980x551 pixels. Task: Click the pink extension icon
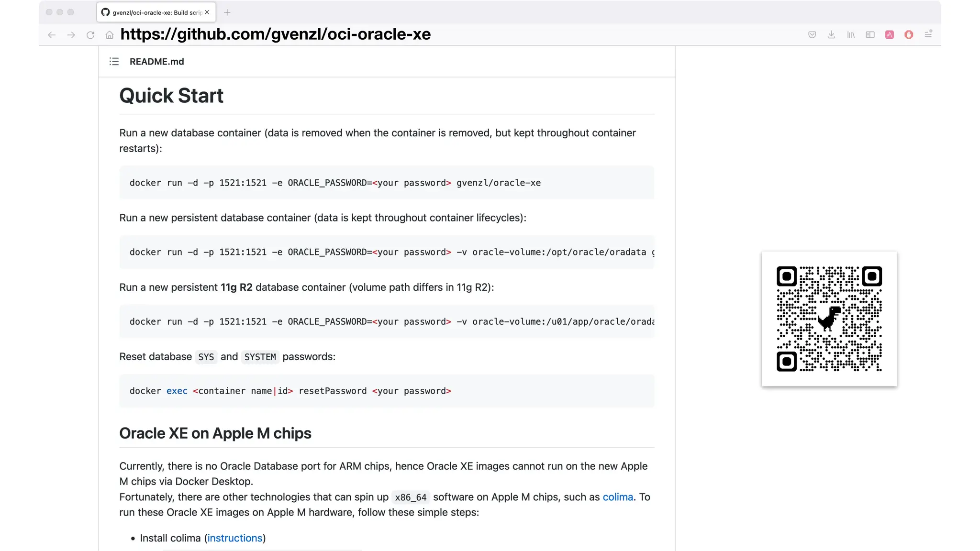click(890, 34)
